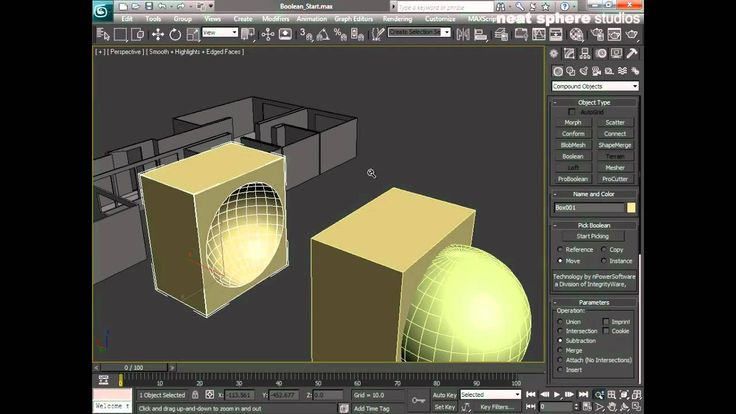
Task: Select the Move tool in toolbar
Action: pos(158,34)
